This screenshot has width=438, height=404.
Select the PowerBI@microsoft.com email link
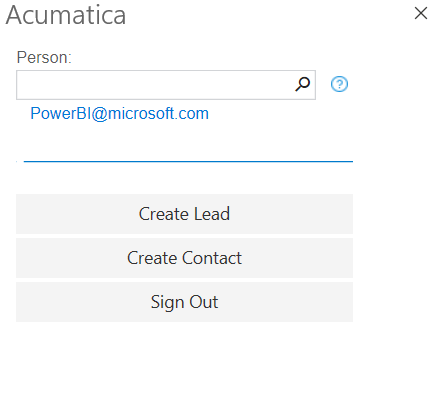[119, 114]
